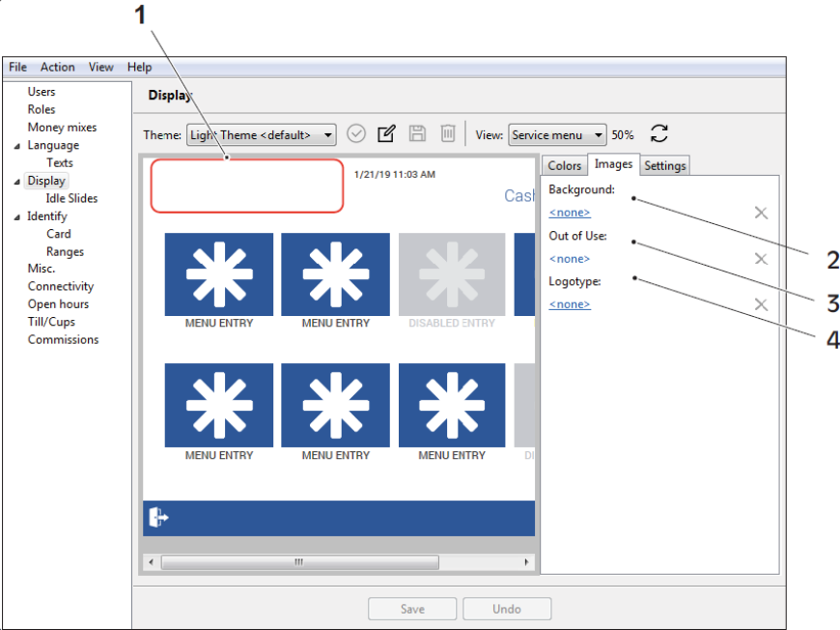Remove the Out of Use image
The width and height of the screenshot is (840, 630).
(x=761, y=258)
